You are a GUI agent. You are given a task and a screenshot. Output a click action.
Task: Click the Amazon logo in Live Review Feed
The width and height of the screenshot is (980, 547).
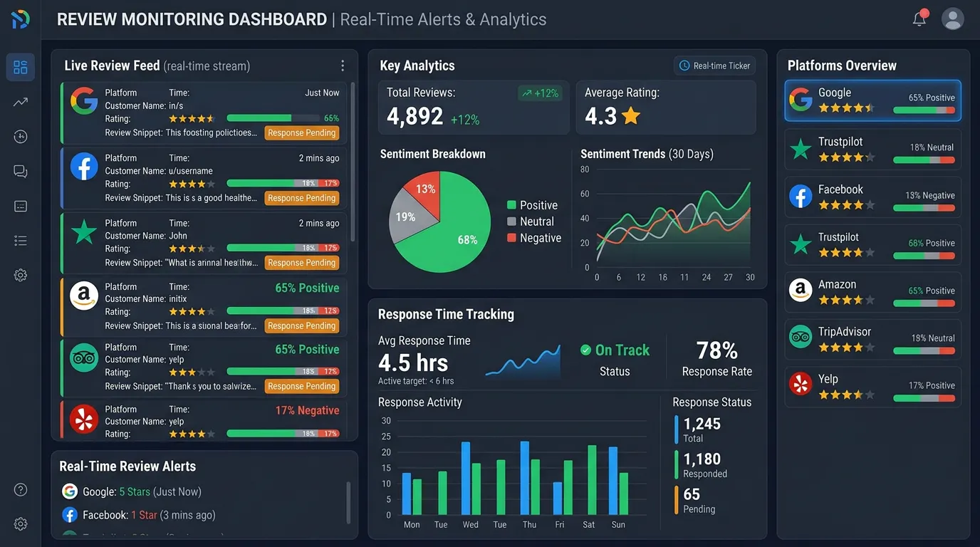(84, 296)
